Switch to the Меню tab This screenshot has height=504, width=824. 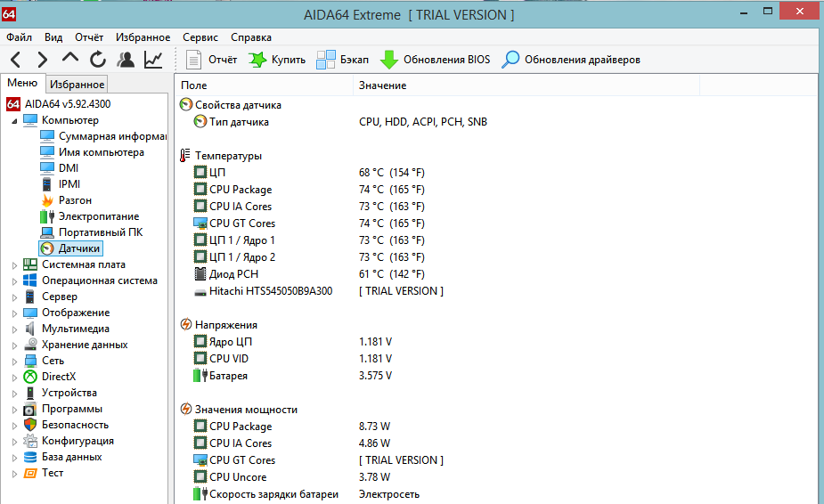[22, 83]
